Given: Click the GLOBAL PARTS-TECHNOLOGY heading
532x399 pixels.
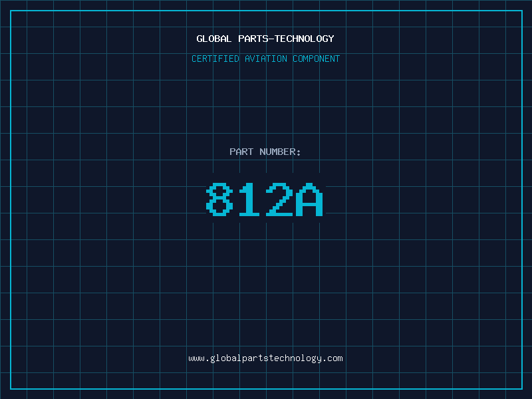Looking at the screenshot, I should 265,39.
